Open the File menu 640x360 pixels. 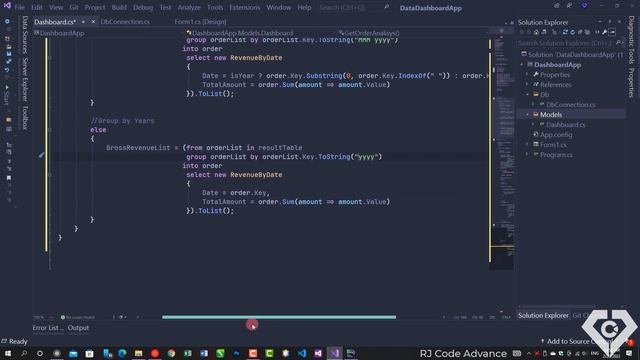tap(19, 7)
